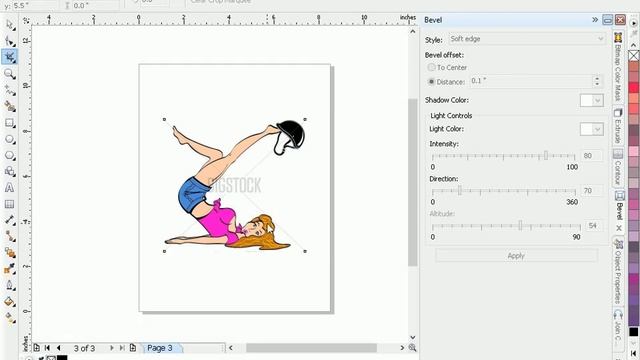Image resolution: width=640 pixels, height=360 pixels.
Task: Click the Direction slider track
Action: (503, 191)
